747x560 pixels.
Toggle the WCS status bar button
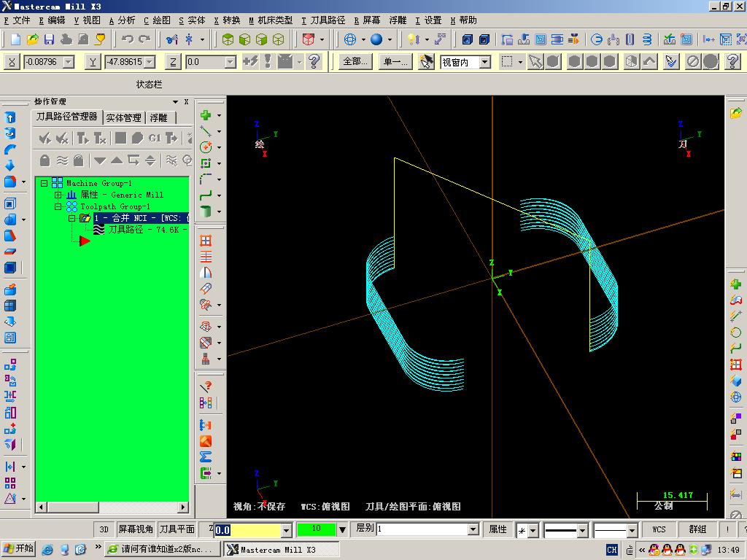[659, 529]
